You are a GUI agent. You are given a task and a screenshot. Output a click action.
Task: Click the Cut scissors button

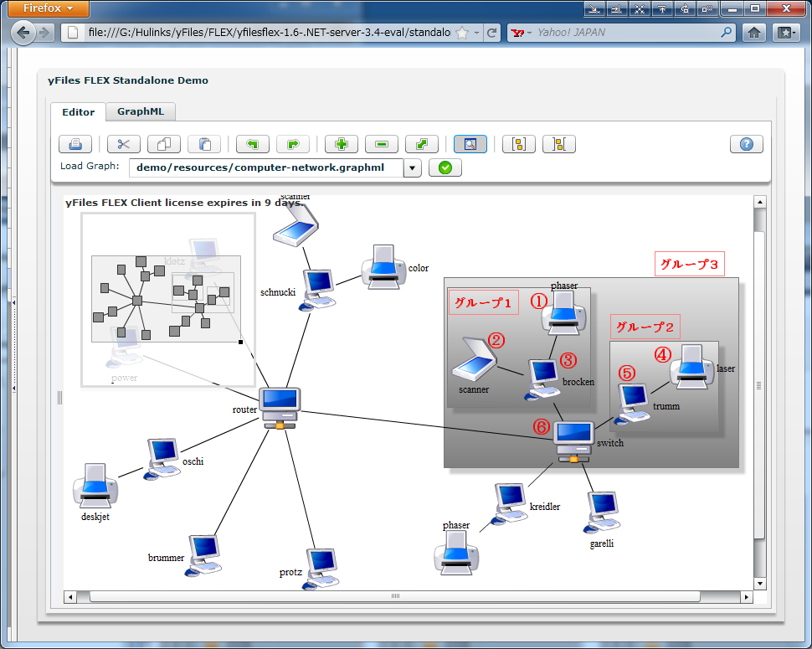coord(123,144)
